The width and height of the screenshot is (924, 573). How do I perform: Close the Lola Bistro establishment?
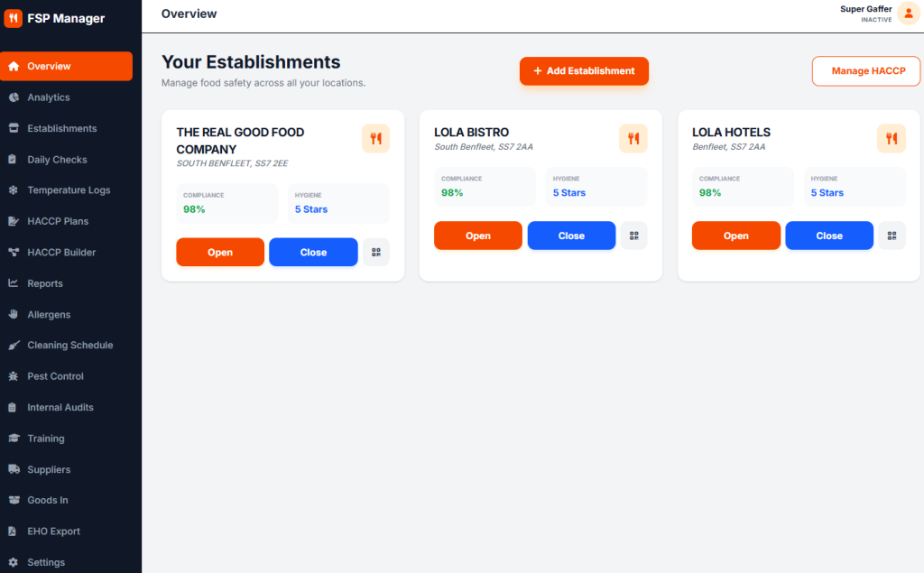tap(571, 236)
